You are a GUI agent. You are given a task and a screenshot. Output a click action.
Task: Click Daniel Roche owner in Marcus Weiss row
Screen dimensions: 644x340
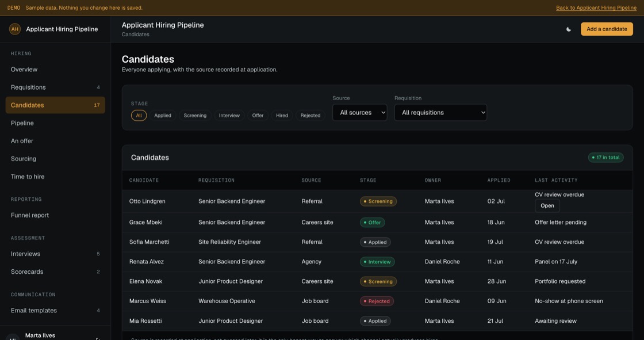tap(442, 301)
